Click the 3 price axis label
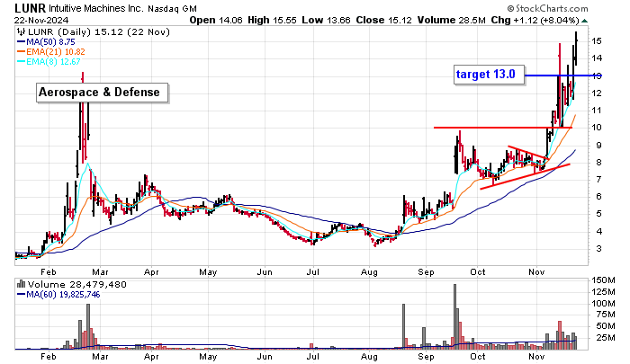 pos(598,248)
